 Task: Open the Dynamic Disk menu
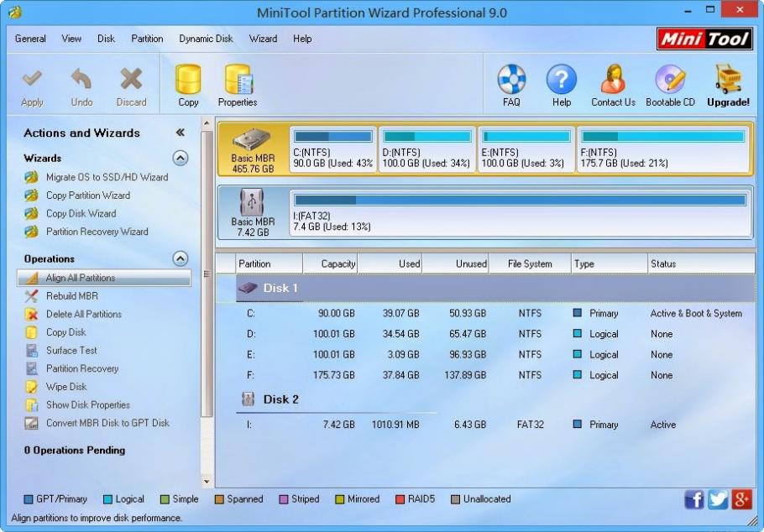206,39
